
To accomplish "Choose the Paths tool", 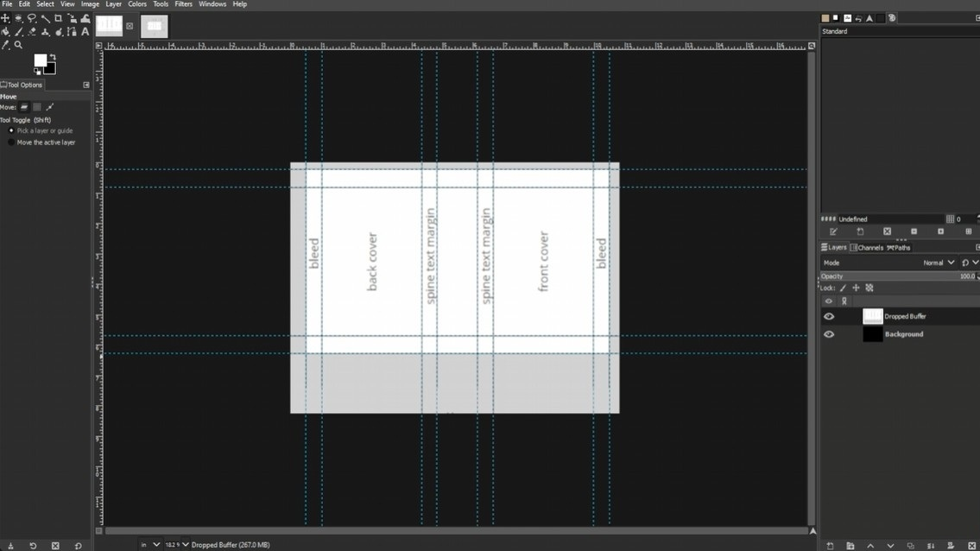I will [x=72, y=31].
